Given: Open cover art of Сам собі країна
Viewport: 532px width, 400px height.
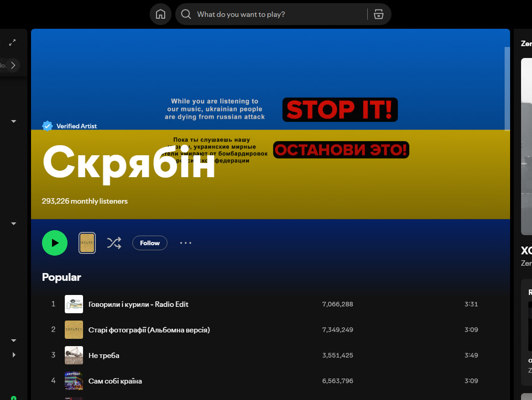Looking at the screenshot, I should (x=73, y=381).
